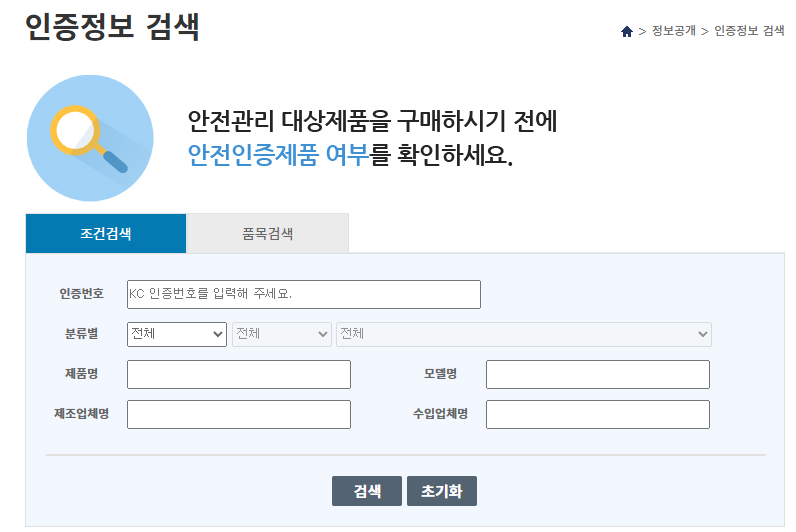Expand the first 분류별 category dropdown

click(x=177, y=334)
